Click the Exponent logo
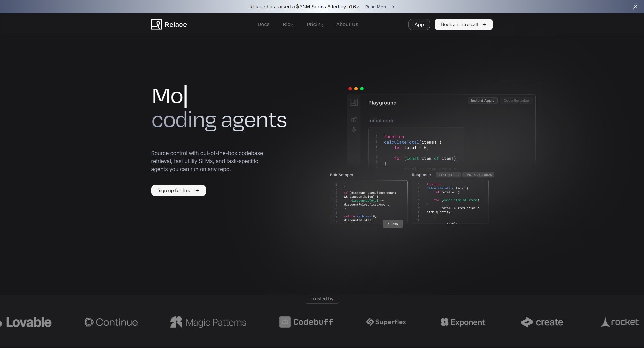Image resolution: width=644 pixels, height=348 pixels. [x=462, y=322]
